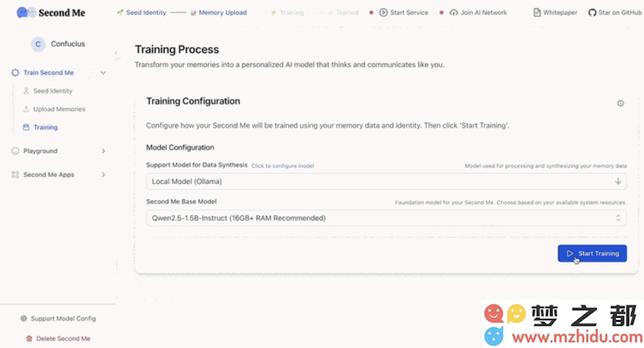Screen dimensions: 644x348
Task: Click the 'Click to configure model' link
Action: [x=282, y=166]
